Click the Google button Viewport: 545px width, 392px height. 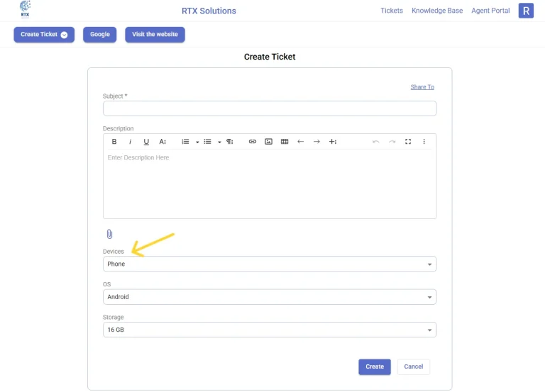(x=100, y=35)
